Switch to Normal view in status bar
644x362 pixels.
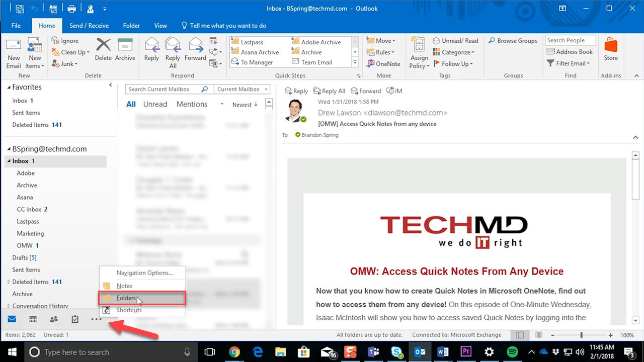pos(520,335)
